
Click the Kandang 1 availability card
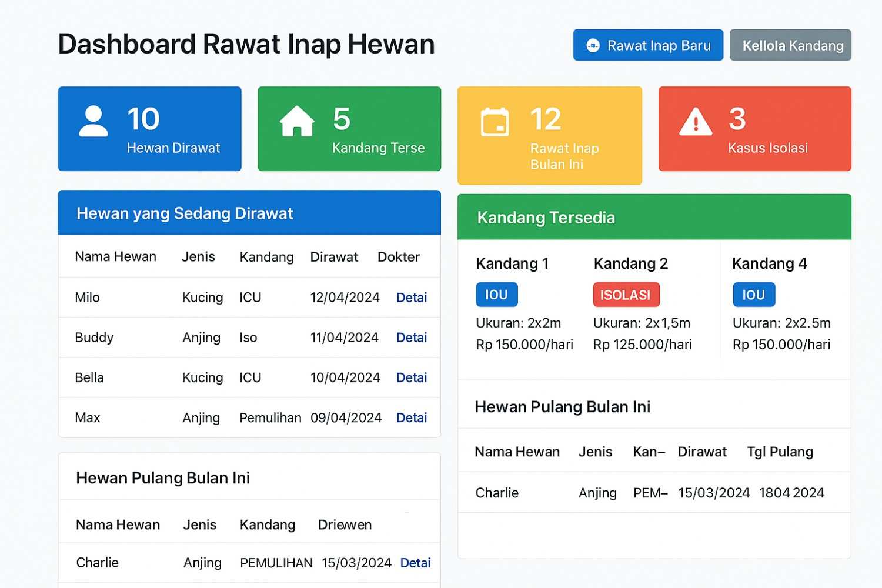click(523, 303)
